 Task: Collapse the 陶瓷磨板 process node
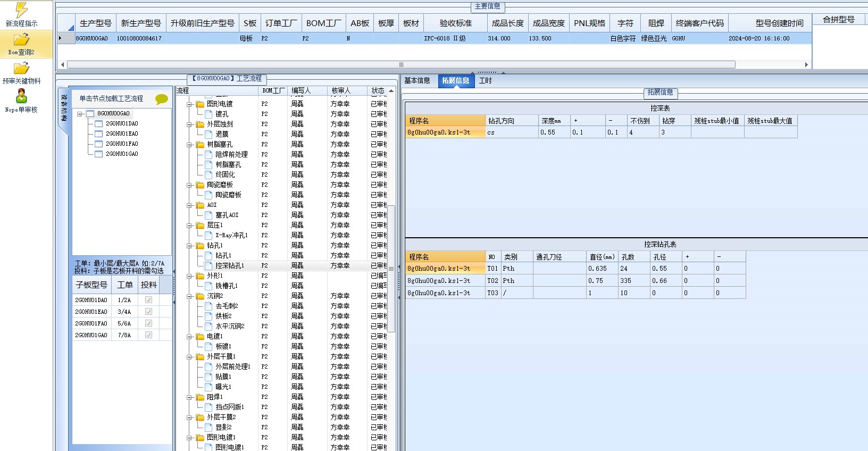tap(189, 185)
